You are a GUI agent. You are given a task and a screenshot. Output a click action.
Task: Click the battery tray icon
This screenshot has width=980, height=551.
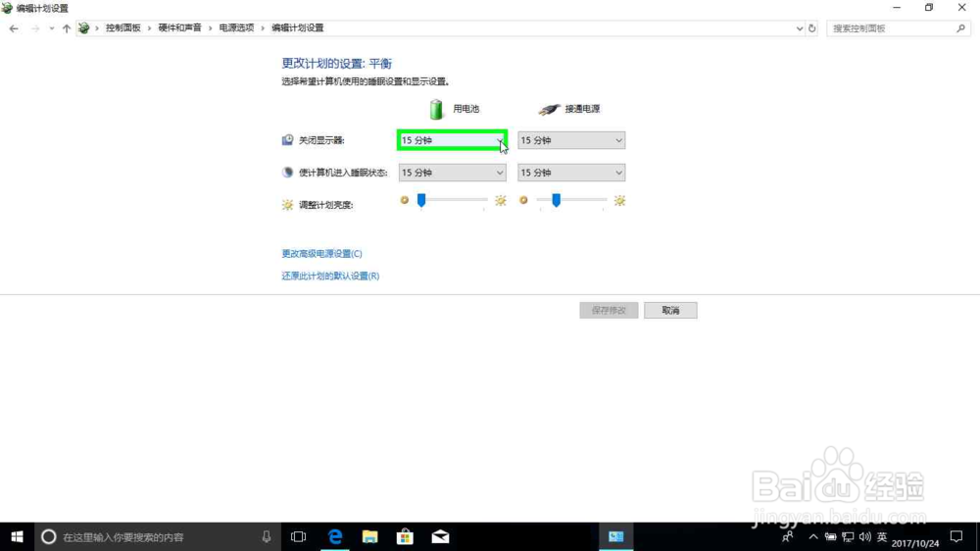pyautogui.click(x=831, y=536)
